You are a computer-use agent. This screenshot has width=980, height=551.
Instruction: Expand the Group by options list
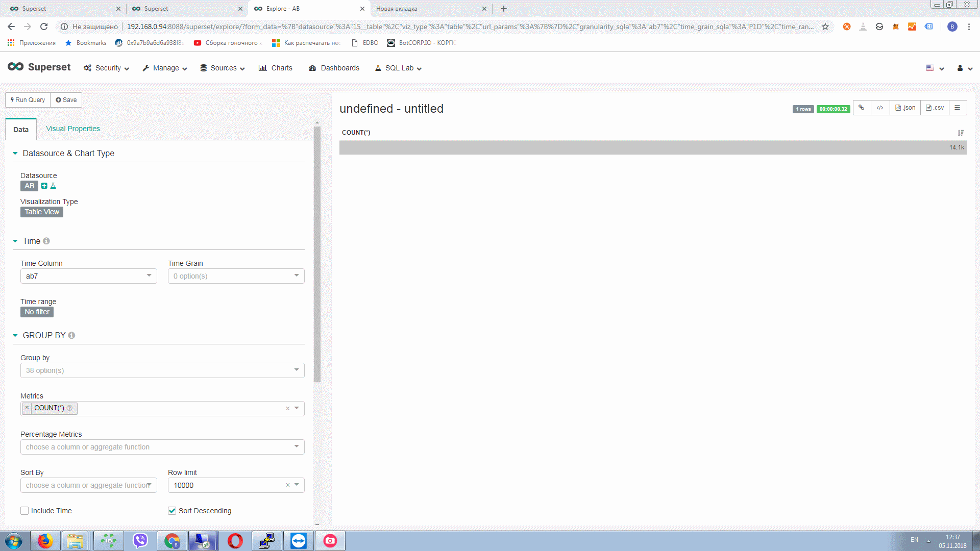[162, 370]
